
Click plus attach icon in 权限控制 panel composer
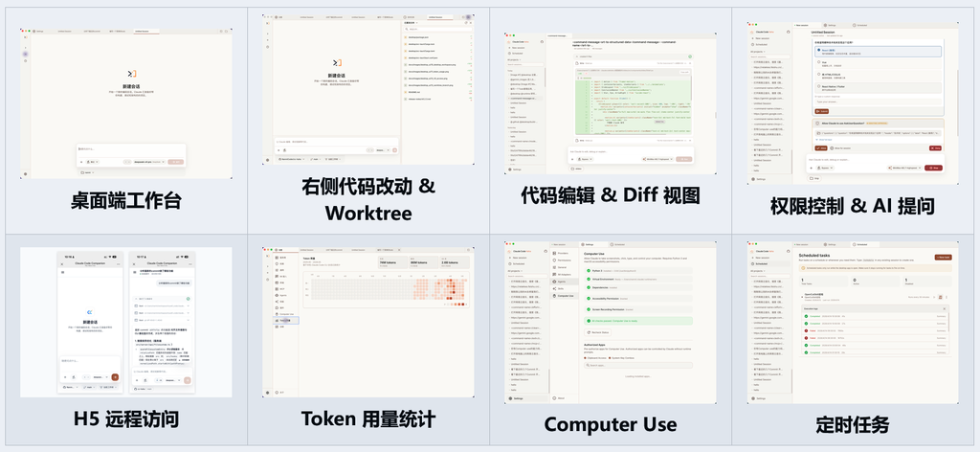(x=812, y=169)
